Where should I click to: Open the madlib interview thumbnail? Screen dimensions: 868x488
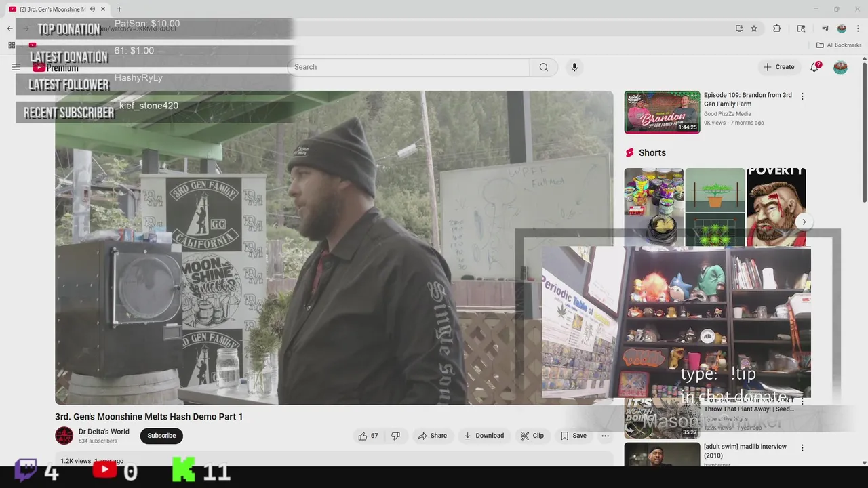point(662,454)
